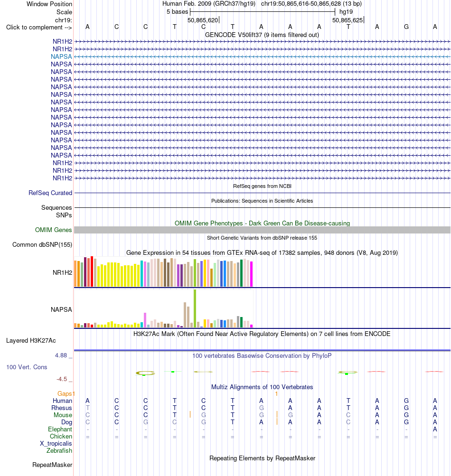The width and height of the screenshot is (451, 476).
Task: Click the Layered H3K27Ac track label
Action: pyautogui.click(x=31, y=341)
